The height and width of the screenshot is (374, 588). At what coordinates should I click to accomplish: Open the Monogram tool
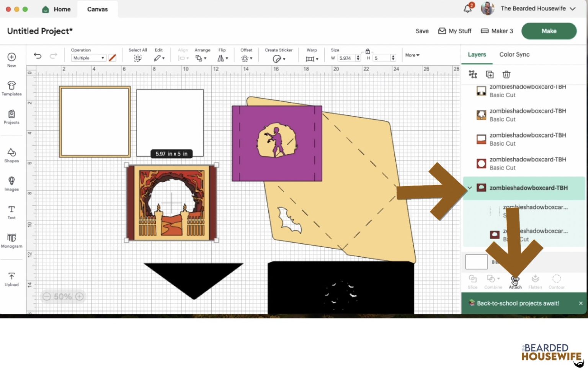coord(11,241)
